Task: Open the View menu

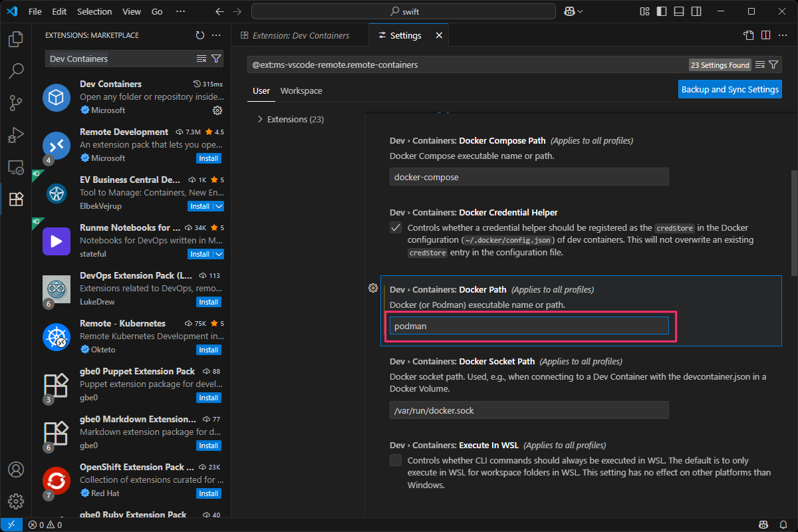Action: pos(132,11)
